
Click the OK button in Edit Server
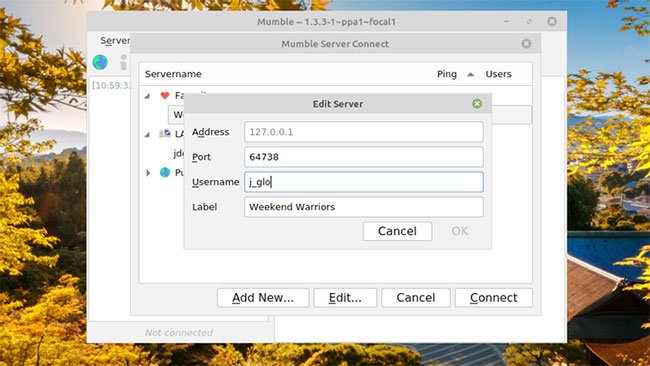pyautogui.click(x=460, y=231)
